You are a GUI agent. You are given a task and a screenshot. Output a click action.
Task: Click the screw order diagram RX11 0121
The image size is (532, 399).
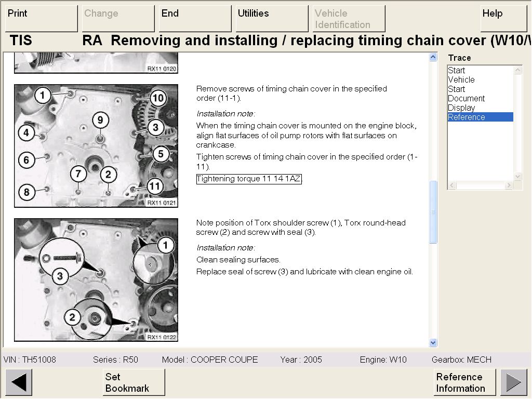[x=96, y=146]
